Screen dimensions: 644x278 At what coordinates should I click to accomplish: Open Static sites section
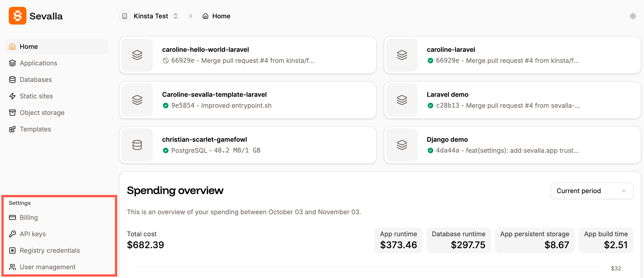(36, 96)
